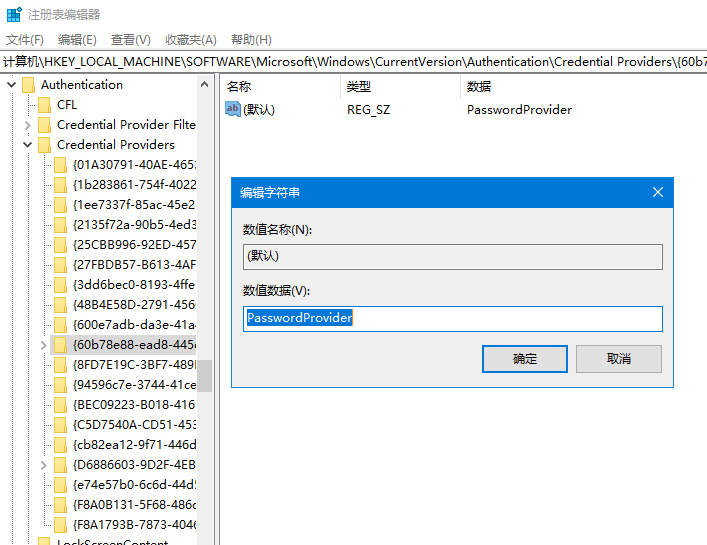Click the folder icon next to Authentication

pos(28,85)
